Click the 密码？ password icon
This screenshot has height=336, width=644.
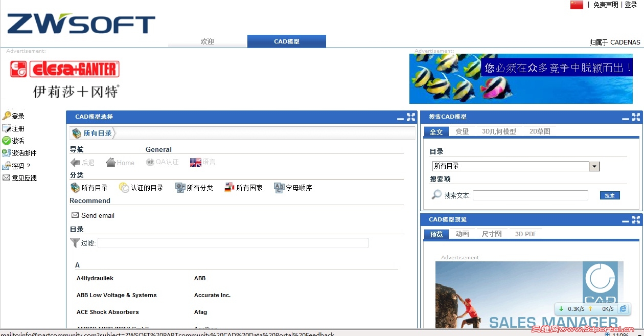(x=7, y=166)
